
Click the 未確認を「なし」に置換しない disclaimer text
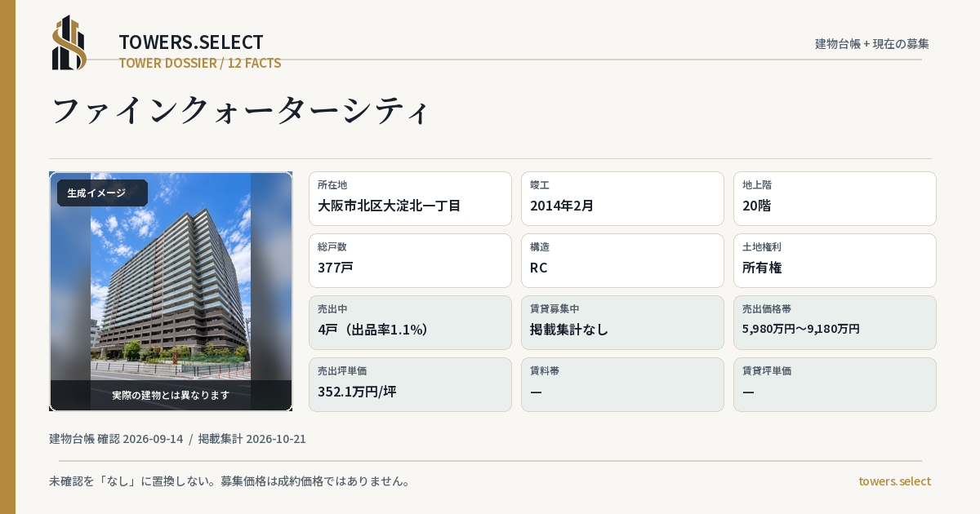[229, 481]
